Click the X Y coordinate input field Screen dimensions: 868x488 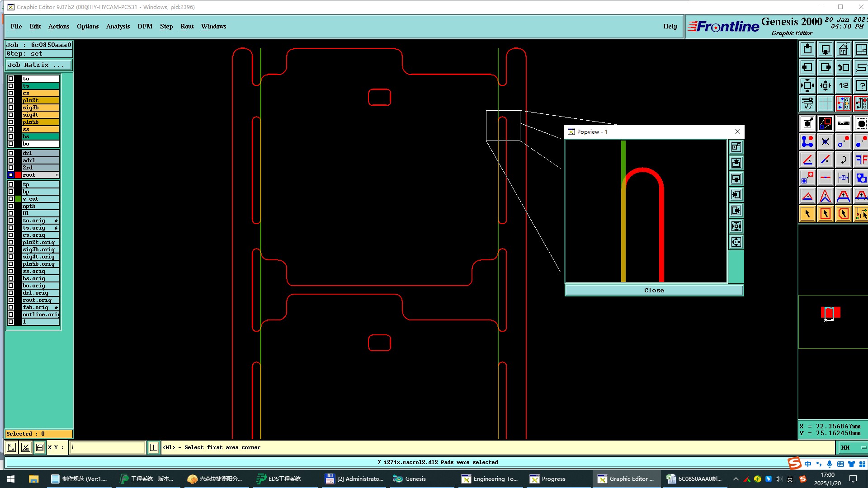click(108, 447)
